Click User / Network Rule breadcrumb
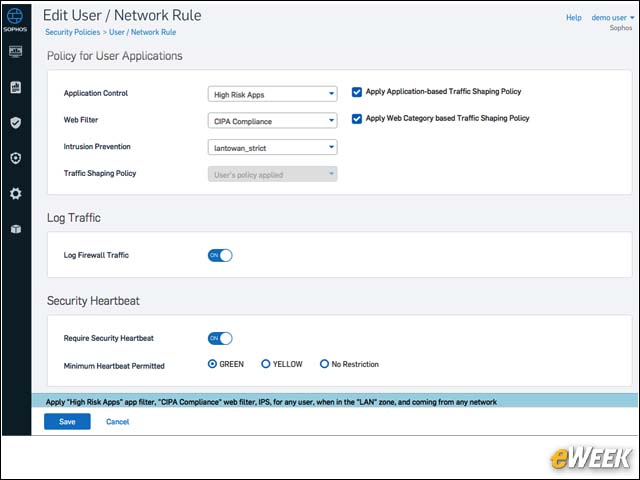Viewport: 640px width, 480px height. click(x=142, y=32)
